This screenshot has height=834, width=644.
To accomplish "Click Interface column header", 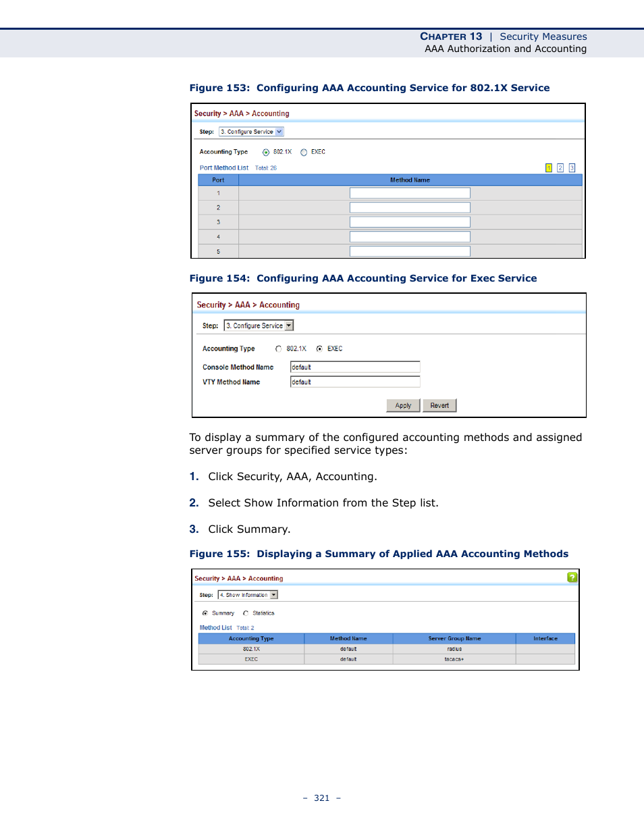I will pyautogui.click(x=545, y=638).
